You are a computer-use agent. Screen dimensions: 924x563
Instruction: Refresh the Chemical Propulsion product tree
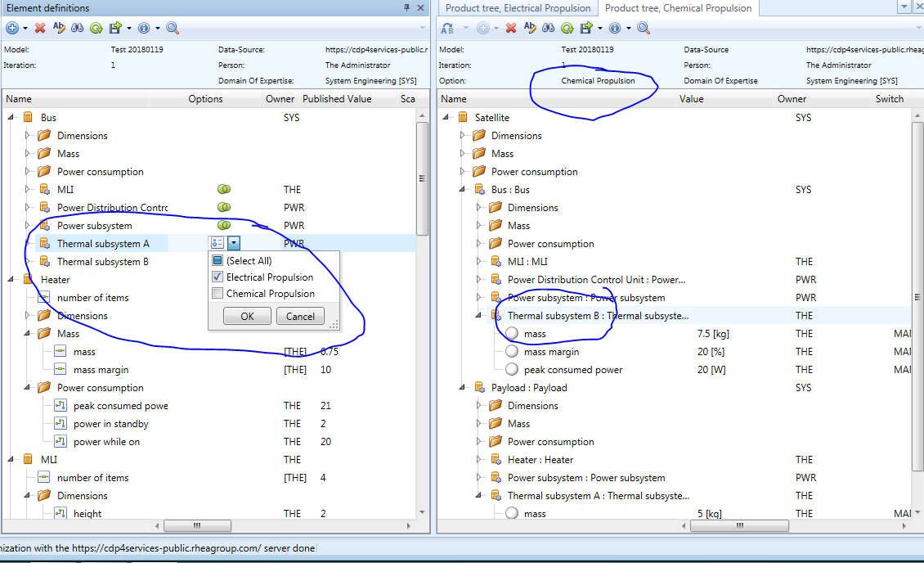[567, 27]
